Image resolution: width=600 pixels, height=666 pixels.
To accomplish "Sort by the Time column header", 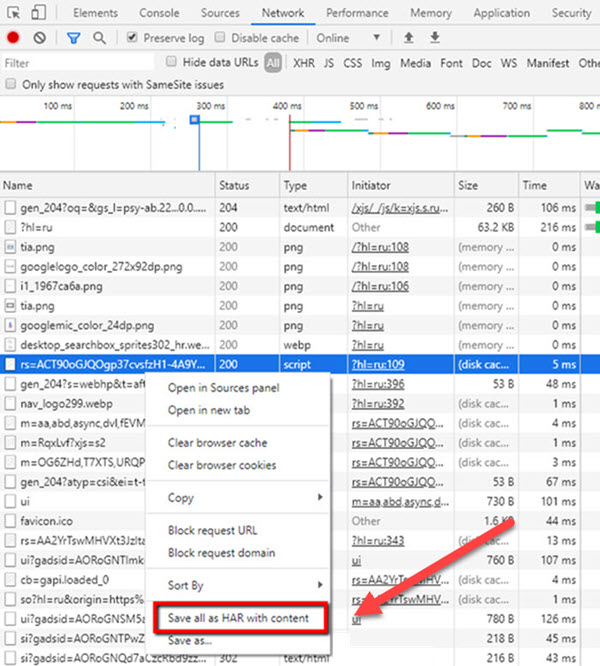I will point(549,185).
